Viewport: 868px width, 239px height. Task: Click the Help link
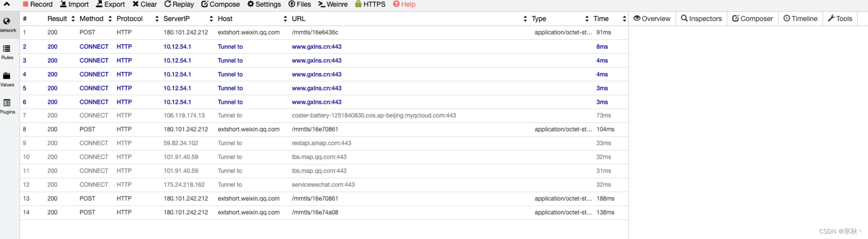coord(404,4)
